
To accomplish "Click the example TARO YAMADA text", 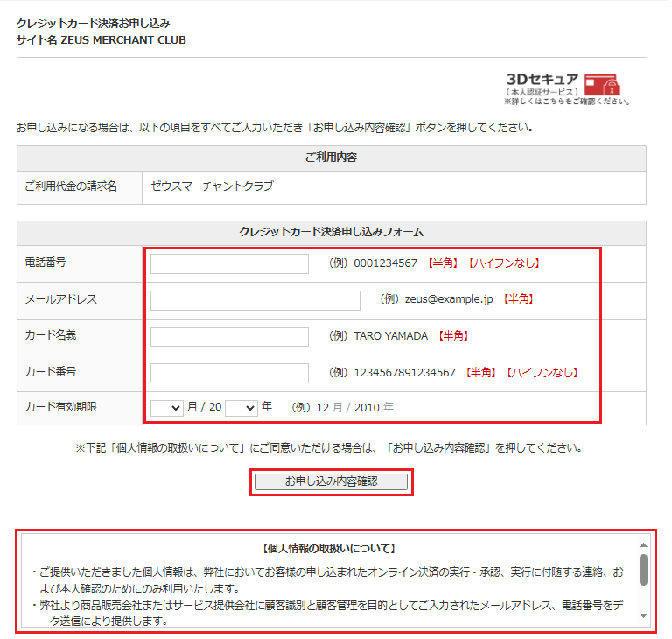I will pos(391,336).
